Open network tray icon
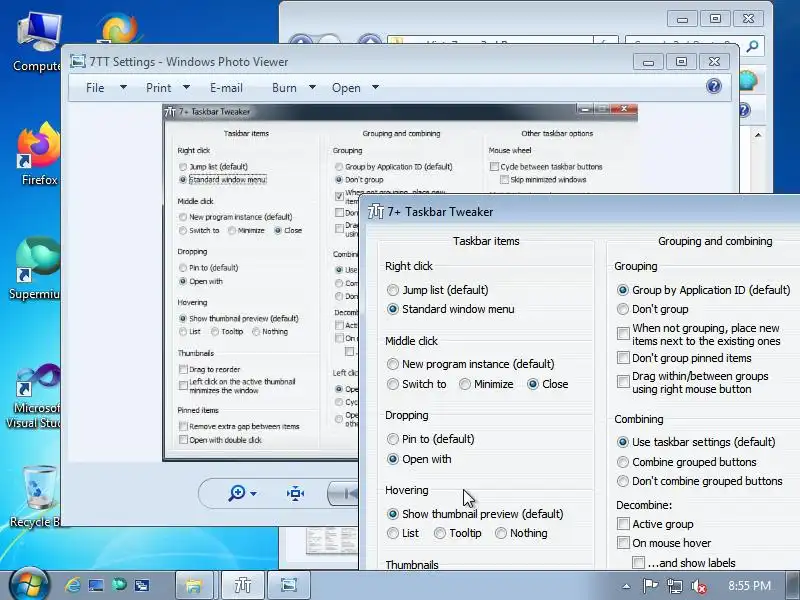The height and width of the screenshot is (600, 800). (x=674, y=586)
